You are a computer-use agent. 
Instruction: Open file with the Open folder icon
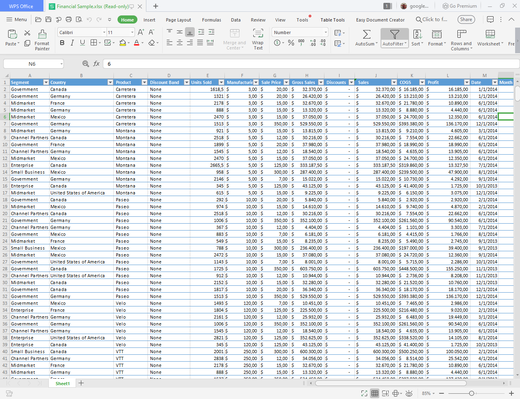(38, 20)
